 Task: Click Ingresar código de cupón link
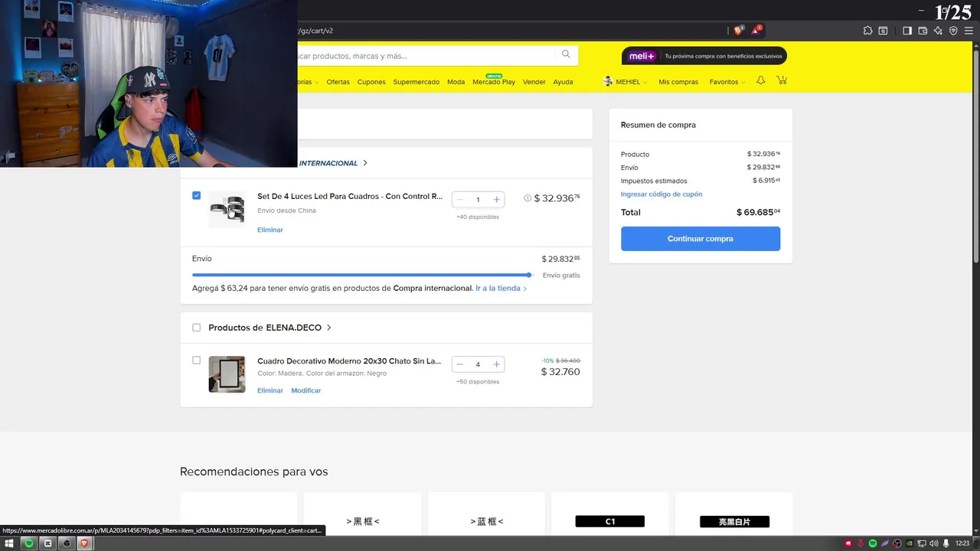[x=661, y=194]
